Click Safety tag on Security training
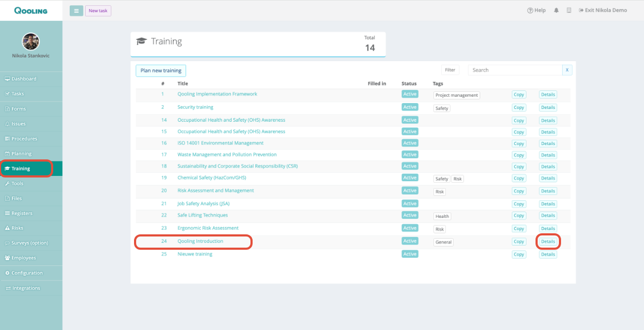This screenshot has height=330, width=644. [x=442, y=108]
